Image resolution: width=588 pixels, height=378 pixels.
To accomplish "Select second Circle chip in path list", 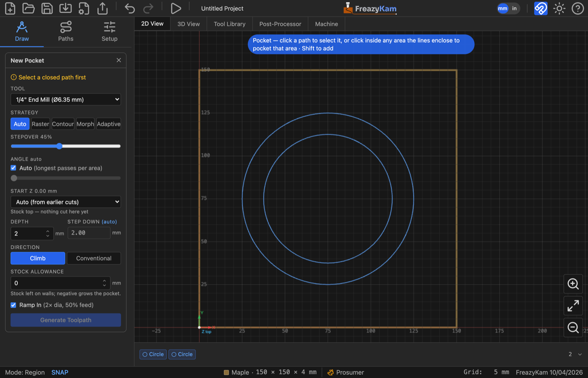I will tap(182, 354).
